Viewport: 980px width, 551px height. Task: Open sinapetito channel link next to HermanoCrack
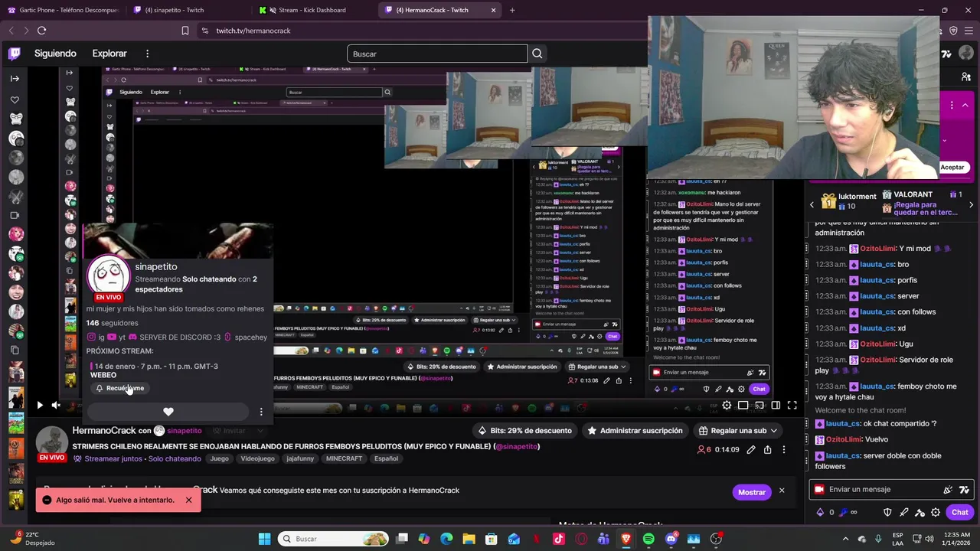[185, 430]
